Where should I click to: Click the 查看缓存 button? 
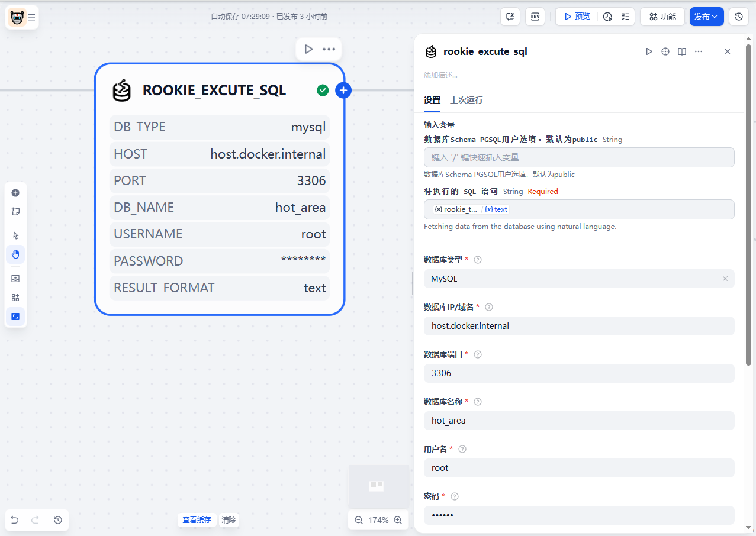tap(197, 520)
